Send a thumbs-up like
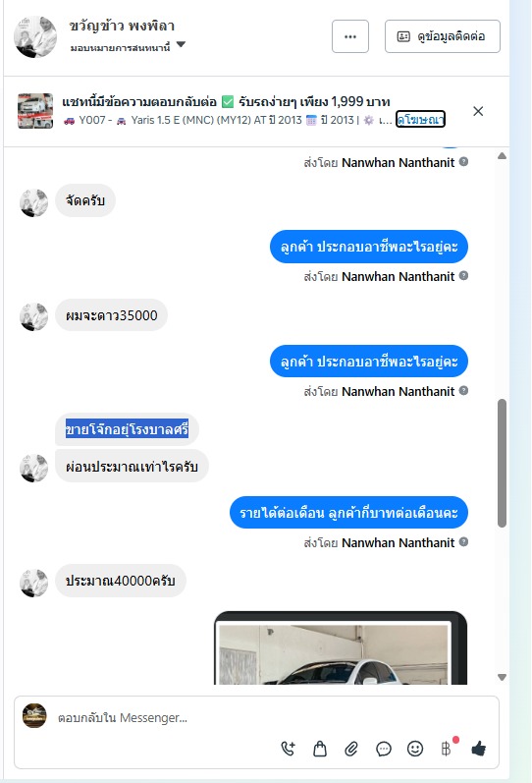Viewport: 532px width, 783px height. coord(478,748)
